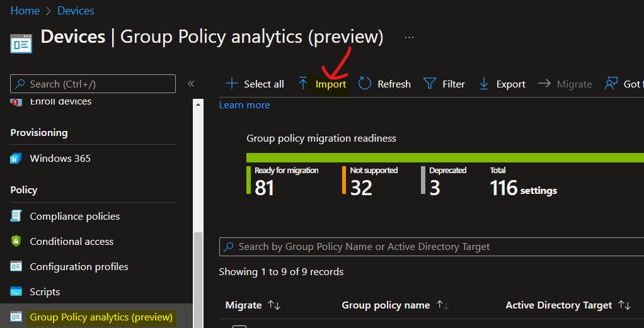Click the Enroll devices sidebar icon
The width and height of the screenshot is (644, 328).
point(16,102)
